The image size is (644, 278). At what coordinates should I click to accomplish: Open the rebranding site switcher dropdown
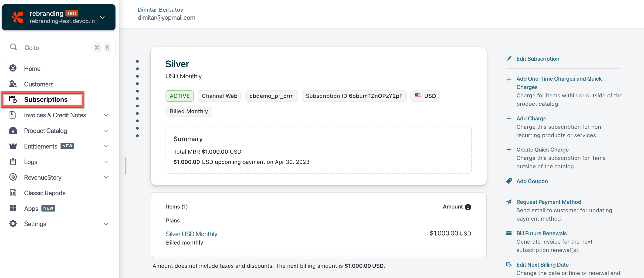[x=102, y=17]
